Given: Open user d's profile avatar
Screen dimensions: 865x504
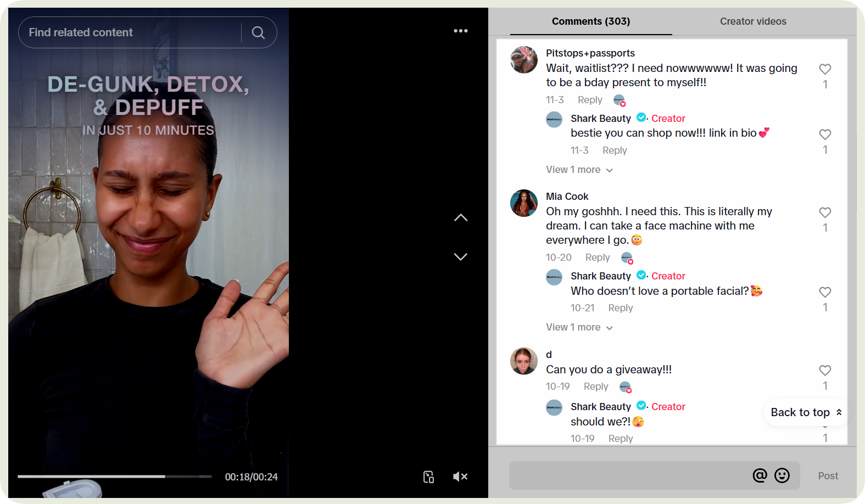Looking at the screenshot, I should 524,361.
